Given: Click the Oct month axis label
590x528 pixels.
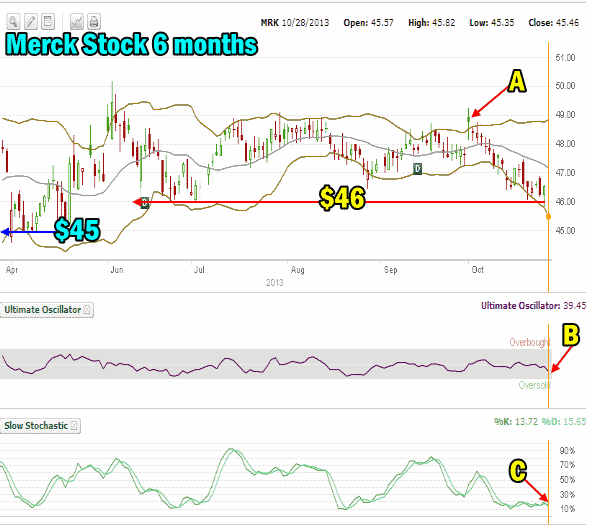Looking at the screenshot, I should click(x=477, y=270).
